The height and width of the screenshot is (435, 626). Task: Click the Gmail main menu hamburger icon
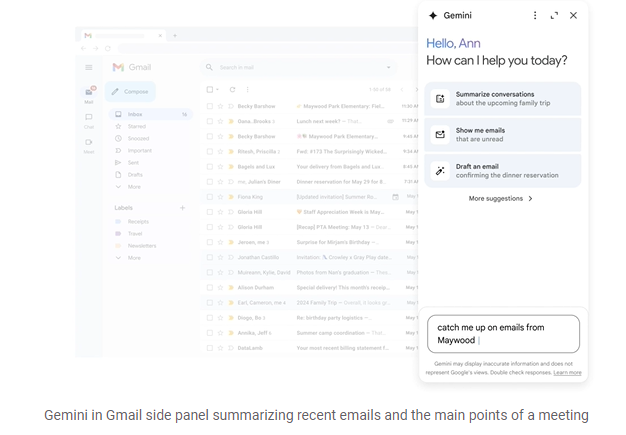tap(89, 67)
